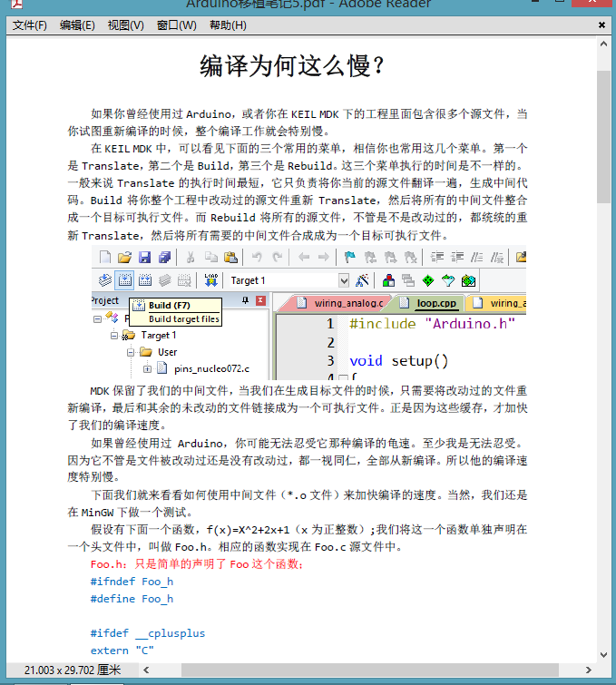Click the #include "Arduino.h" code line

point(433,324)
